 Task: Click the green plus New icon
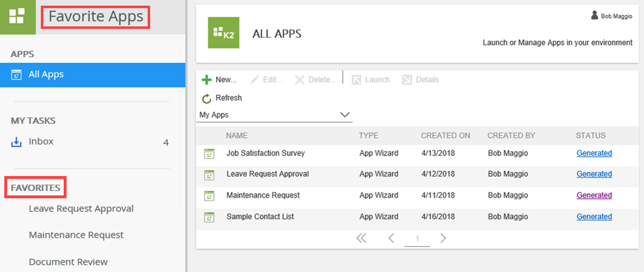[207, 79]
